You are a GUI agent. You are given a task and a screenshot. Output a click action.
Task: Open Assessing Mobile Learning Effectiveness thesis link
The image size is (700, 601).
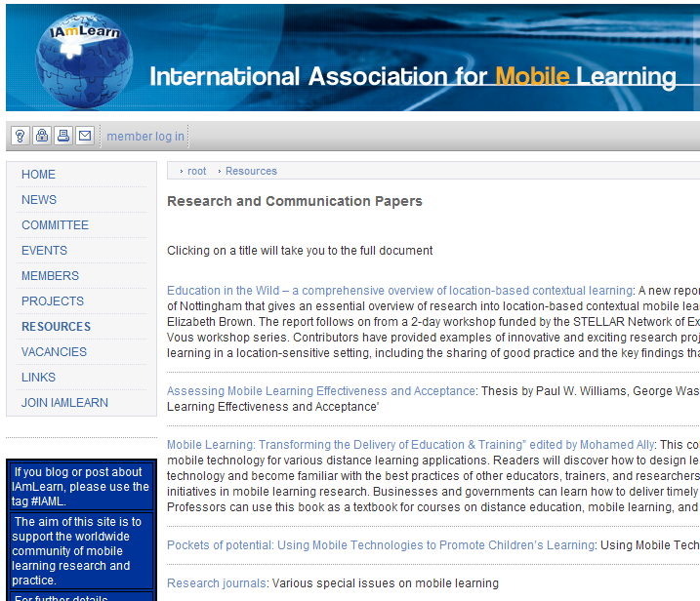pos(321,391)
